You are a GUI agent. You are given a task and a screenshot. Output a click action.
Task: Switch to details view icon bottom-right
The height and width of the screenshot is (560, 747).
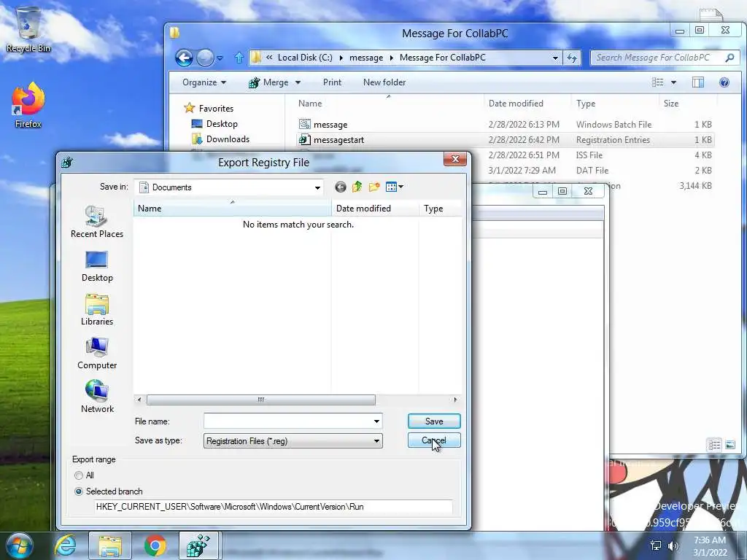714,446
